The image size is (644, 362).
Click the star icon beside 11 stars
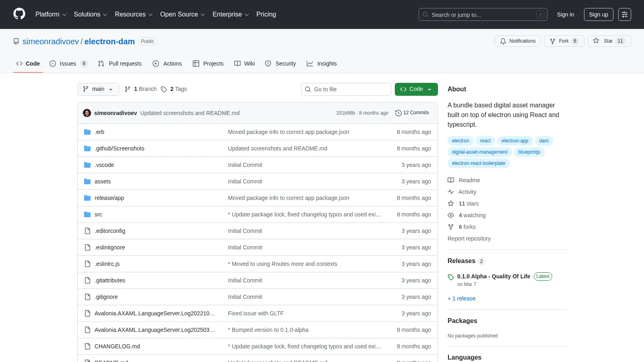[451, 204]
